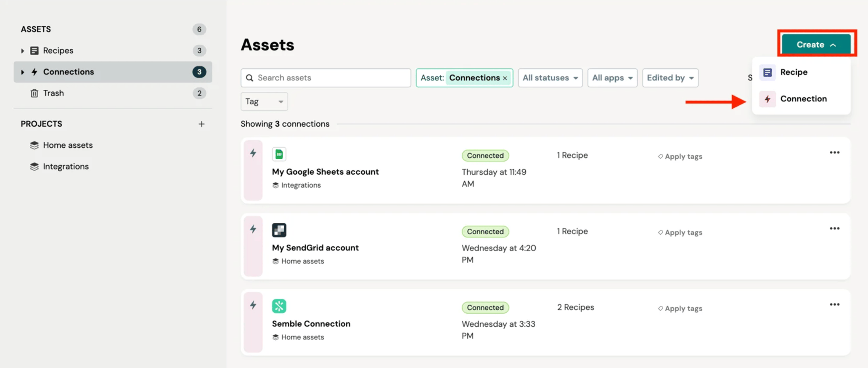
Task: Open the three-dot menu for SendGrid account
Action: click(834, 228)
